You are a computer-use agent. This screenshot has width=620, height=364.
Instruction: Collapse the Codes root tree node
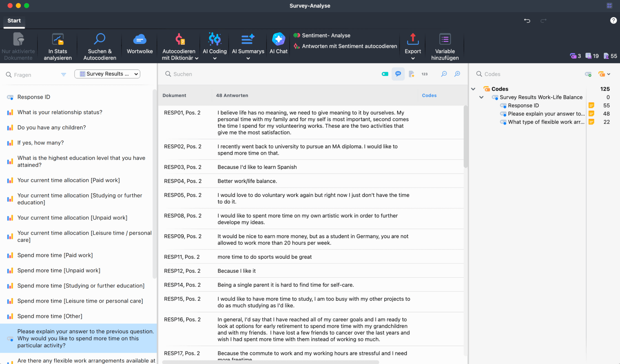point(473,89)
